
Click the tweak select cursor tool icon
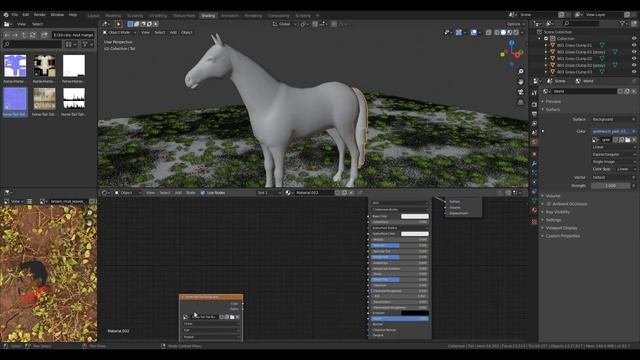119,24
